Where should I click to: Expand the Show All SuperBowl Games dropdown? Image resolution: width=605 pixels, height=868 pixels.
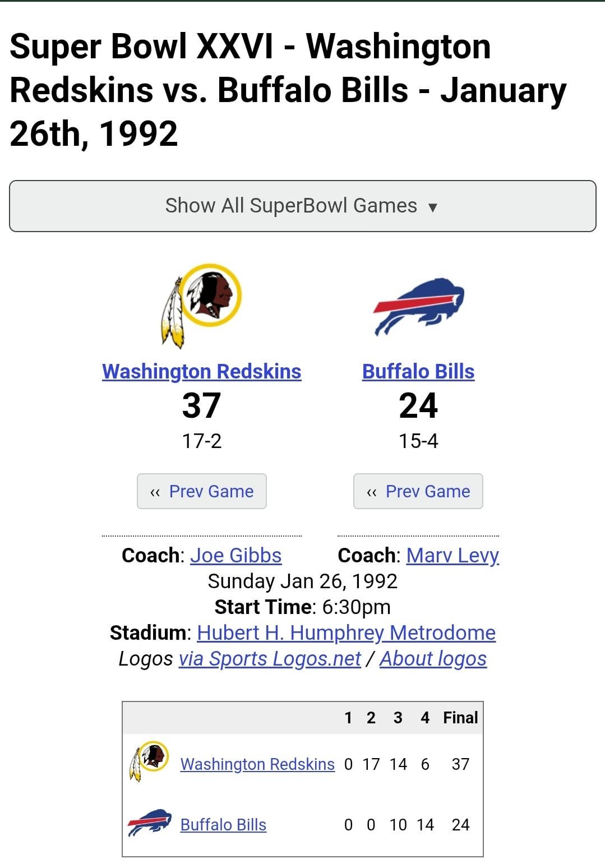pos(302,206)
